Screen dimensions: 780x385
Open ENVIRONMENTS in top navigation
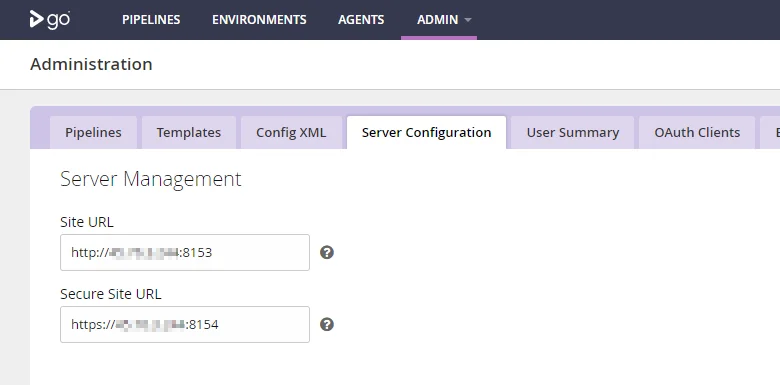click(x=259, y=20)
